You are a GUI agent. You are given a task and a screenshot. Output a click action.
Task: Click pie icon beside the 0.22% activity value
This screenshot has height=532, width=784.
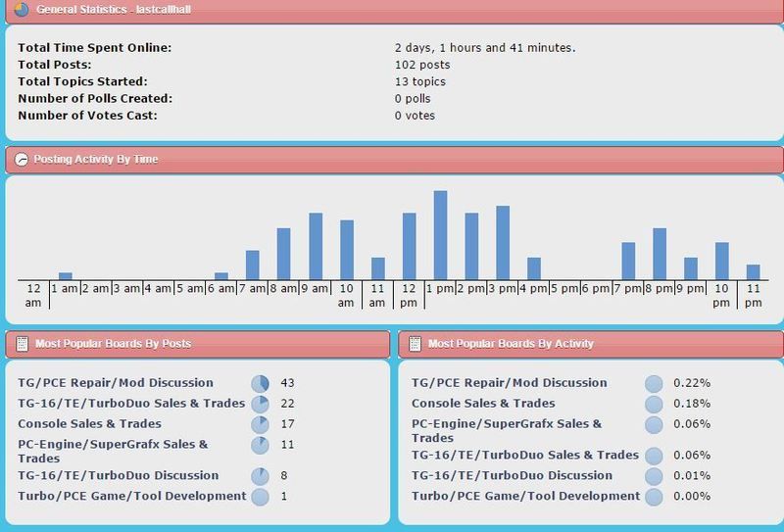pos(654,383)
